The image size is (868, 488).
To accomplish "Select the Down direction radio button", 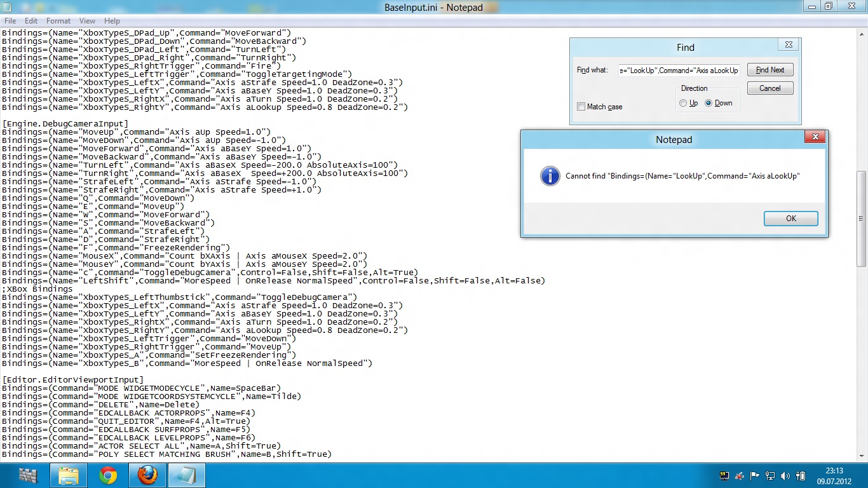I will tap(709, 103).
